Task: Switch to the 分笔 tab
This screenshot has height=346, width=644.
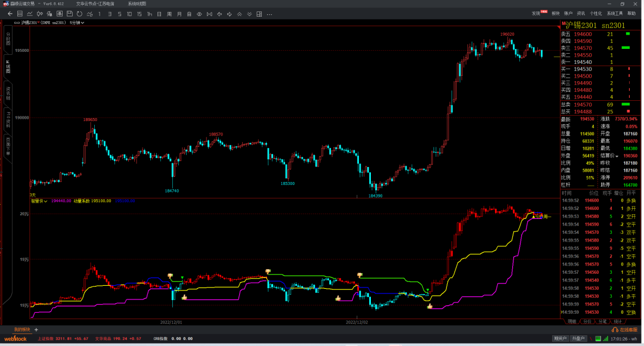Action: pyautogui.click(x=602, y=322)
